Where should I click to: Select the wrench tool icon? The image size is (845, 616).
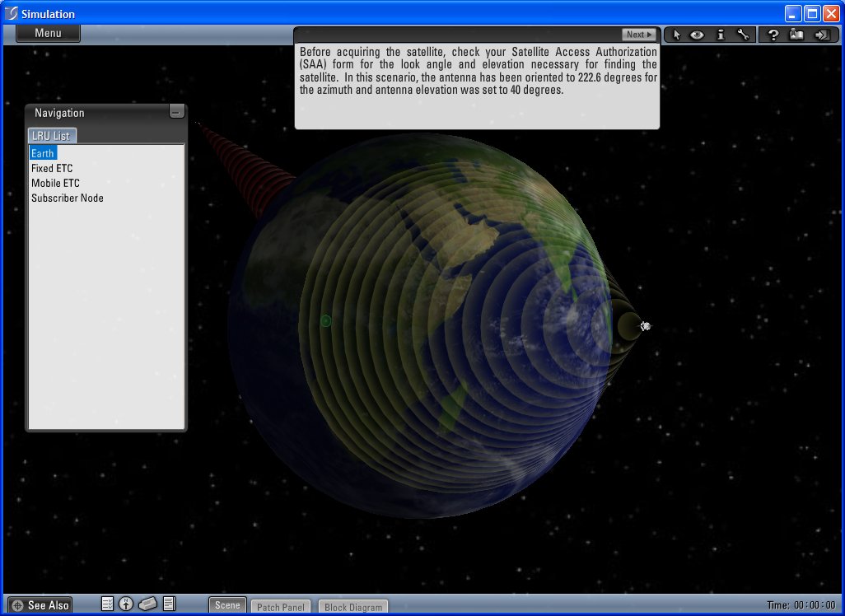(x=742, y=35)
